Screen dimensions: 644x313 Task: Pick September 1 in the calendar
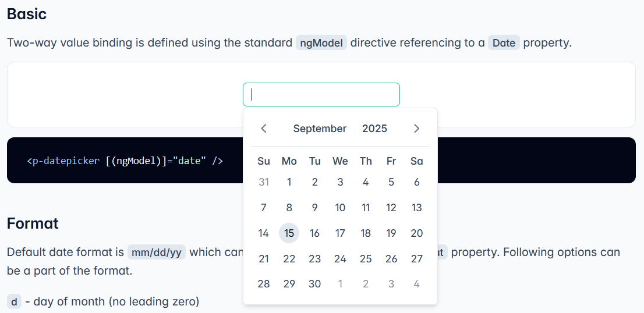(x=289, y=182)
